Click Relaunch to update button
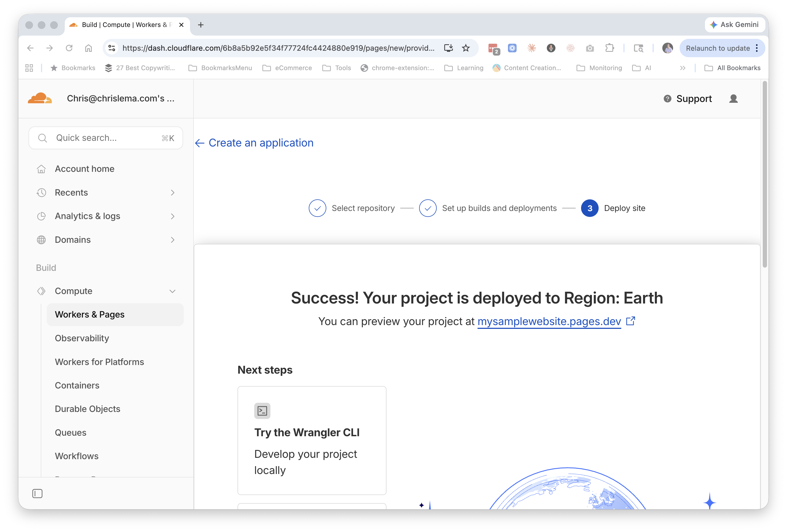The height and width of the screenshot is (532, 787). click(718, 48)
